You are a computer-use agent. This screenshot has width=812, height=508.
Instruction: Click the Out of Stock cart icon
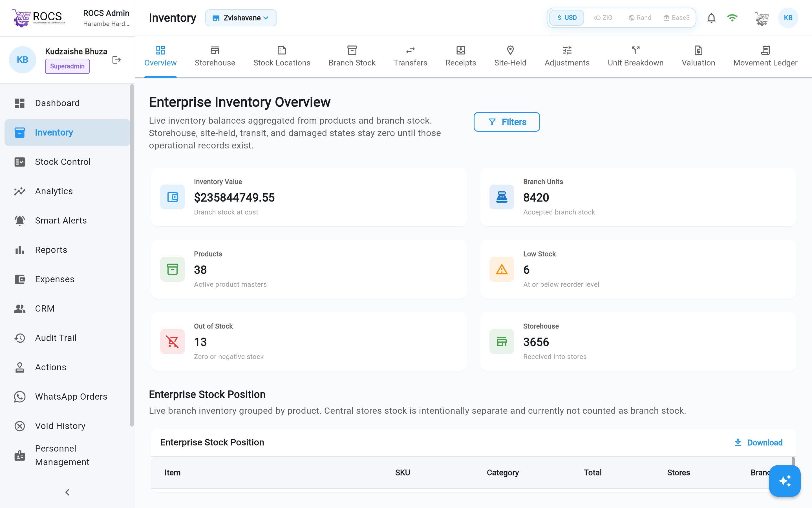(173, 341)
